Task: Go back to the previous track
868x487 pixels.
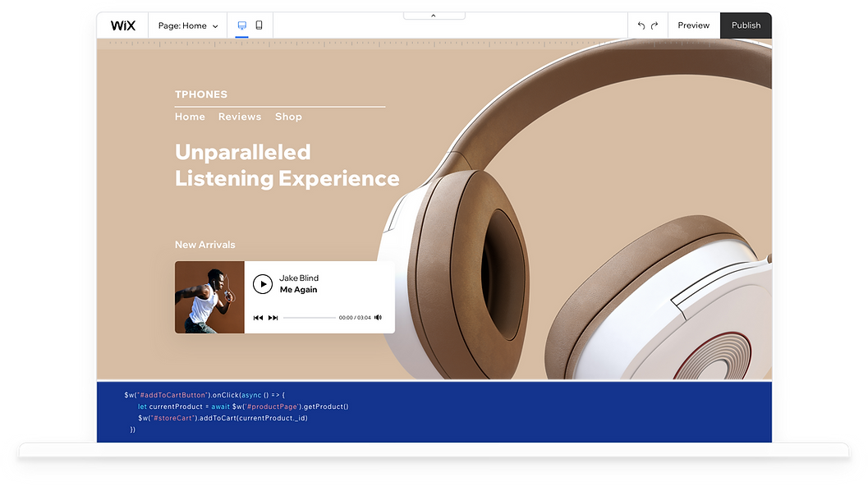Action: coord(257,317)
